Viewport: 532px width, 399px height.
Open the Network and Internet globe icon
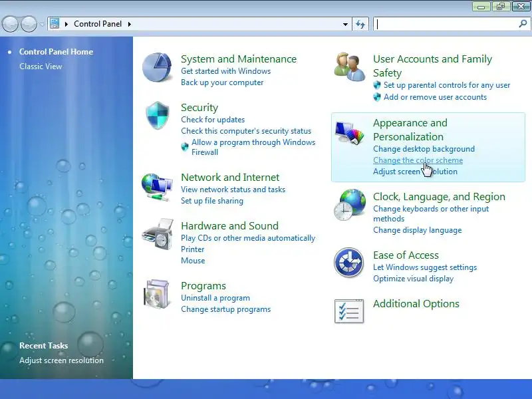point(157,187)
